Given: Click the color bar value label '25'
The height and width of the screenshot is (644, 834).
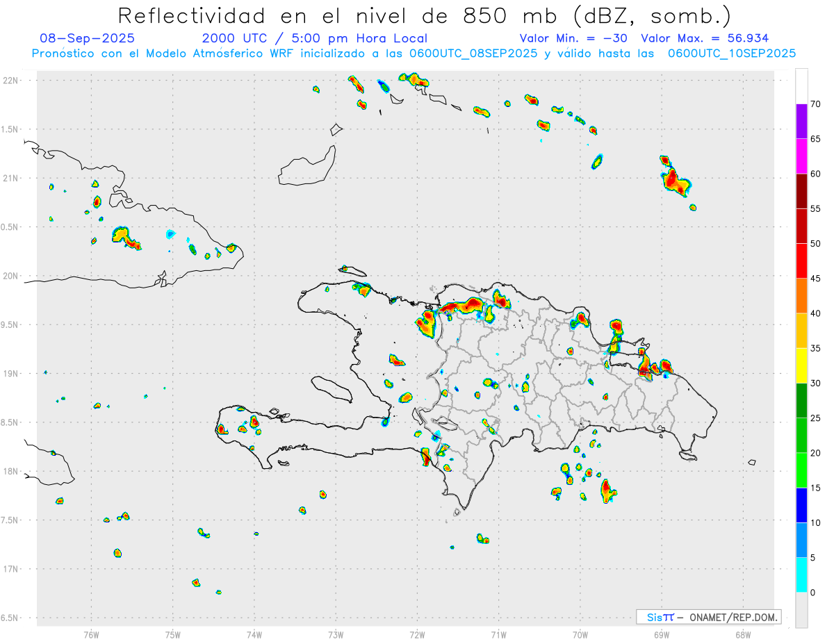Looking at the screenshot, I should (816, 418).
